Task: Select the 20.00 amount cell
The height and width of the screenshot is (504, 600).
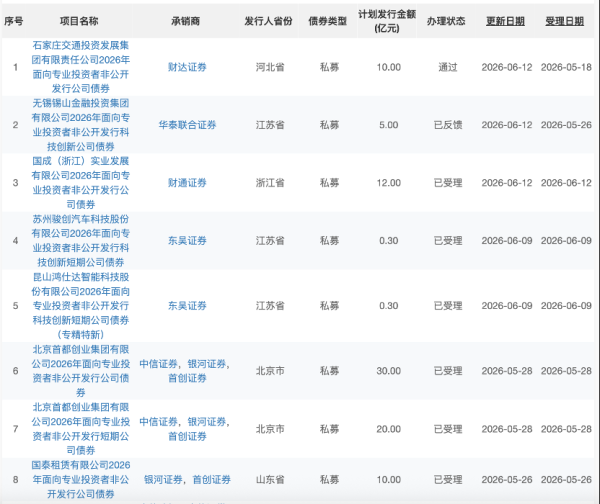Action: [388, 429]
